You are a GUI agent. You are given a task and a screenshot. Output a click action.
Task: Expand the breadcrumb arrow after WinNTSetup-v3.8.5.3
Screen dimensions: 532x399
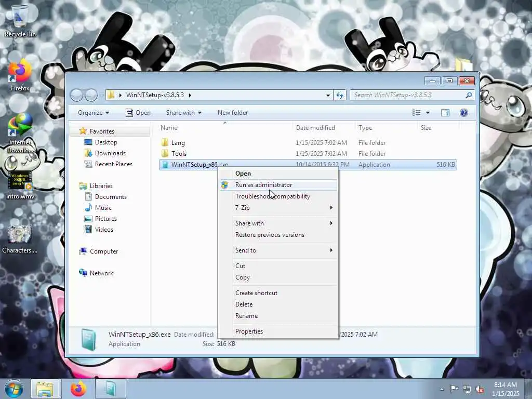tap(190, 95)
